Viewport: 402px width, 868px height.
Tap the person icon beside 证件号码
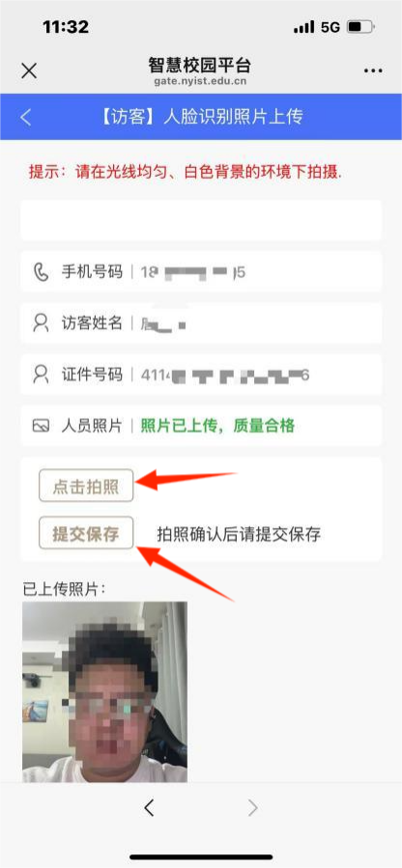[x=41, y=375]
